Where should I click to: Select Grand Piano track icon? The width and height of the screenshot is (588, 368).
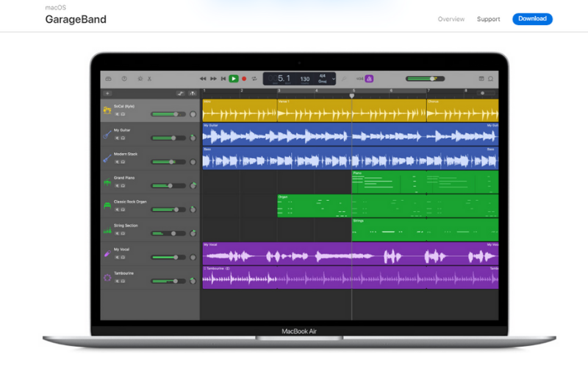[107, 182]
